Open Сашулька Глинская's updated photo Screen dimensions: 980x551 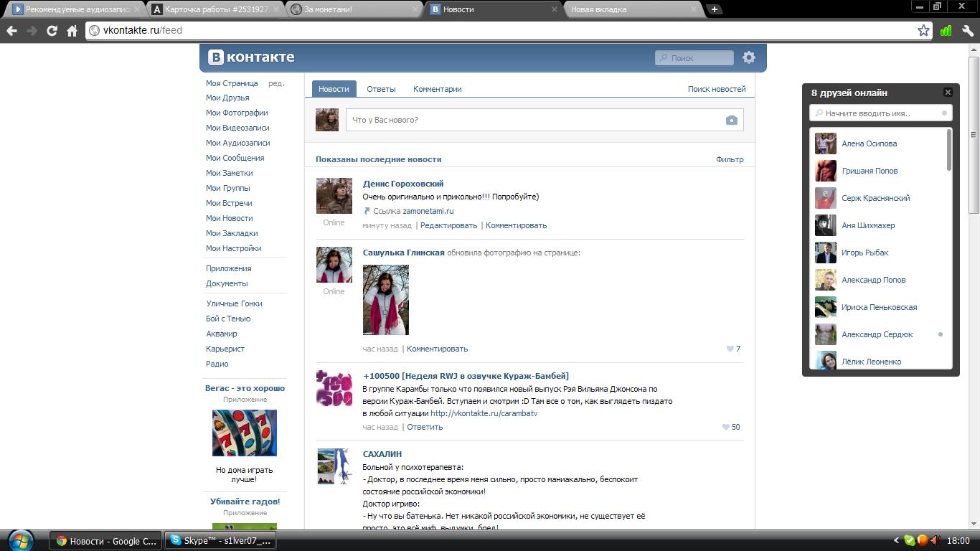click(386, 300)
